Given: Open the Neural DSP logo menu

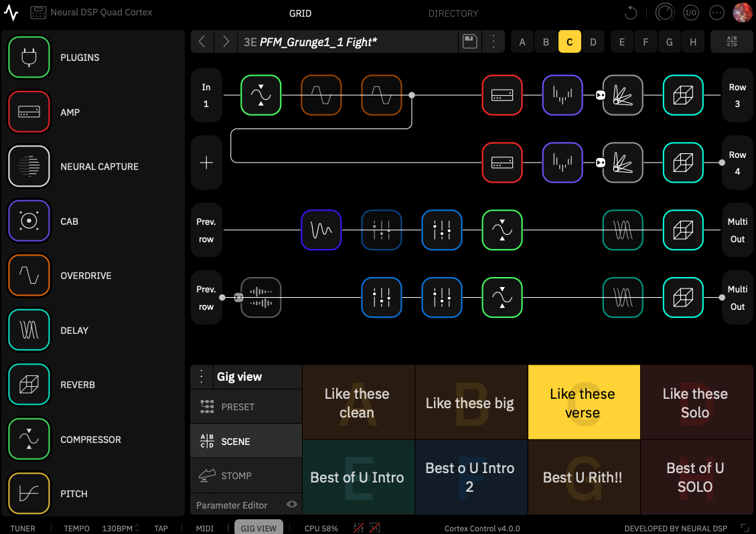Looking at the screenshot, I should (x=11, y=13).
